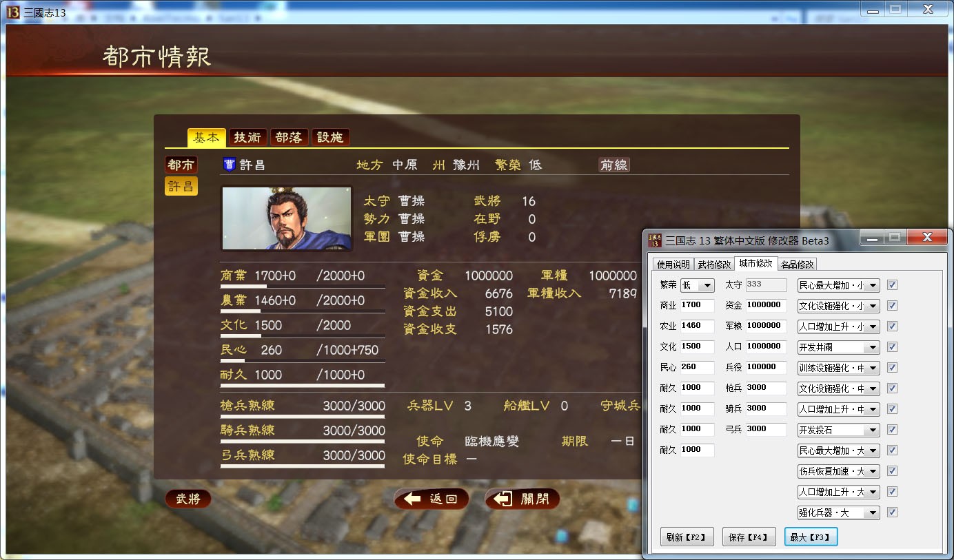Toggle checkbox next to 伤兵恢复加速·大
954x560 pixels.
point(892,471)
